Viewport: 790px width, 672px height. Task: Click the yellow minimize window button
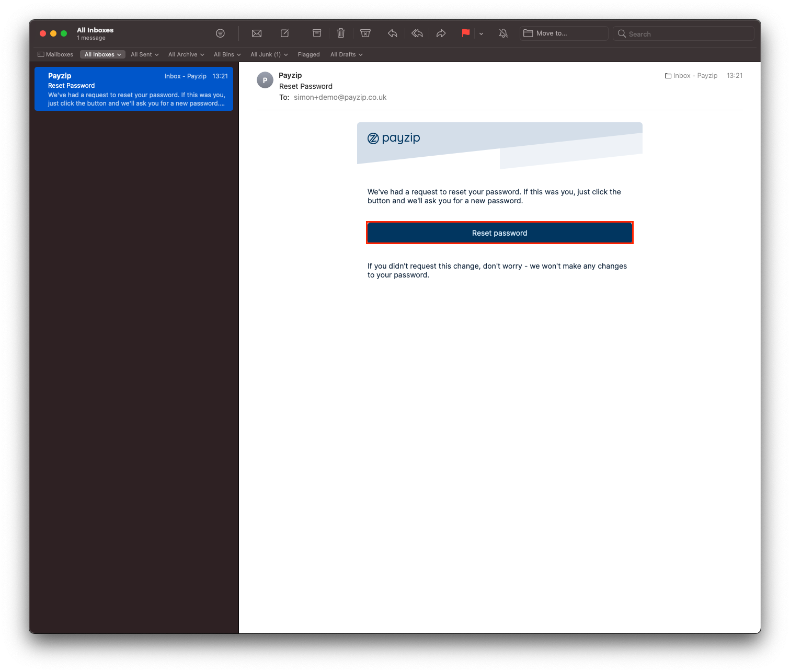[x=53, y=33]
